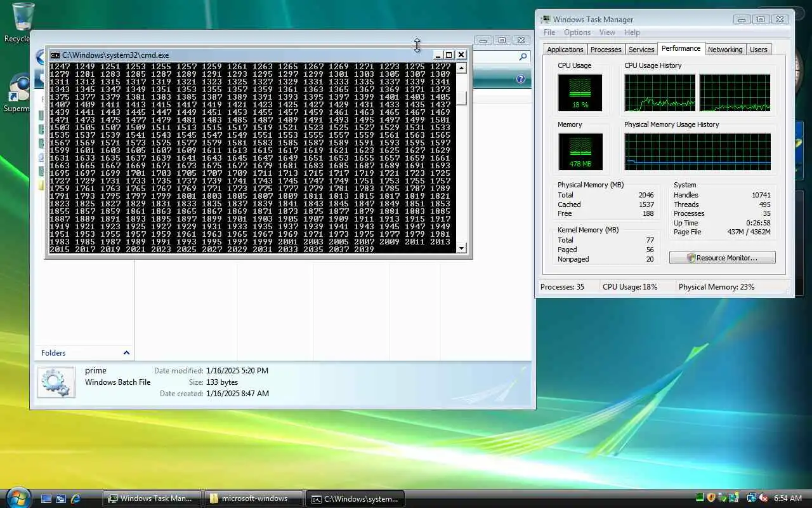The image size is (812, 508).
Task: Click Task Manager CPU meter tray icon
Action: [700, 498]
